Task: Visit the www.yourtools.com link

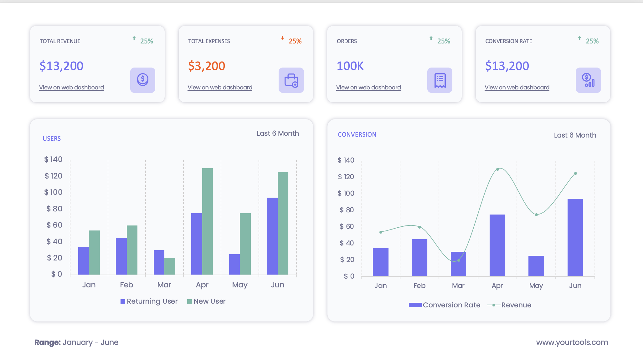Action: [x=572, y=342]
